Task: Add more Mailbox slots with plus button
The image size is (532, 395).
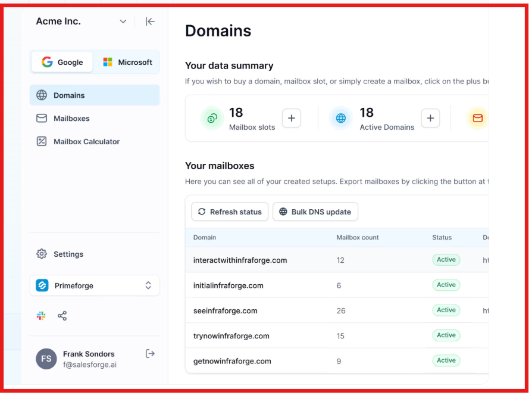Action: pyautogui.click(x=292, y=118)
